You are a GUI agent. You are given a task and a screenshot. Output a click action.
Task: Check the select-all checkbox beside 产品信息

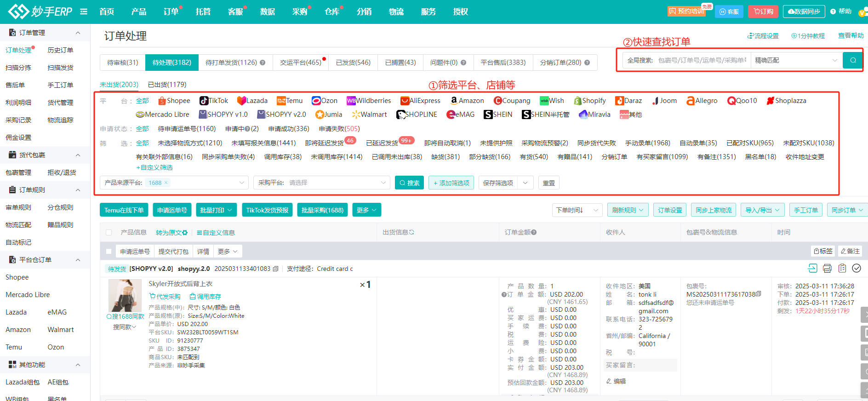(109, 233)
